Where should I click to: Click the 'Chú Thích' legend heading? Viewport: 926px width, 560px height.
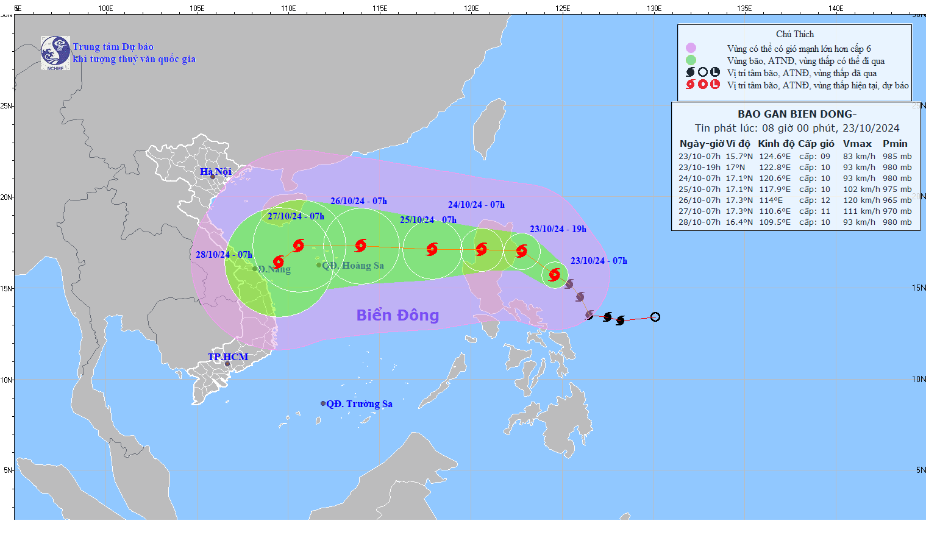click(x=795, y=34)
